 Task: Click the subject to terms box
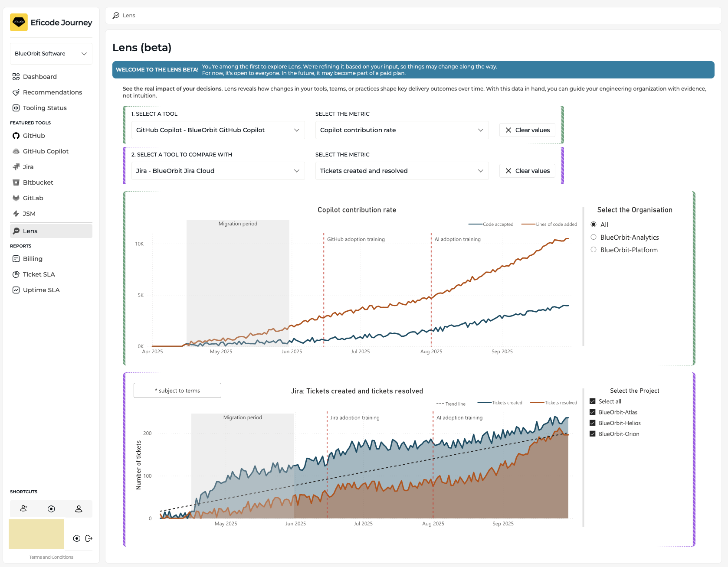pos(177,390)
